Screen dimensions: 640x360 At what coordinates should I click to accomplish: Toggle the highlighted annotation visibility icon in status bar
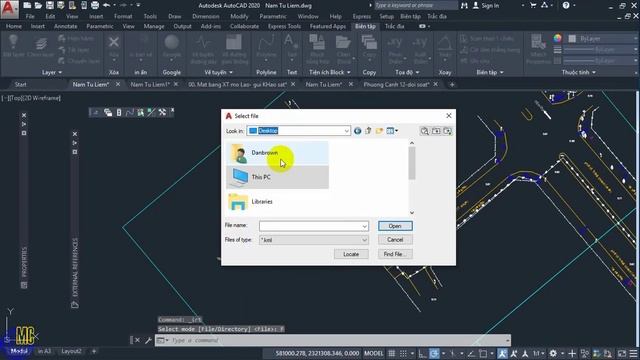[x=502, y=353]
